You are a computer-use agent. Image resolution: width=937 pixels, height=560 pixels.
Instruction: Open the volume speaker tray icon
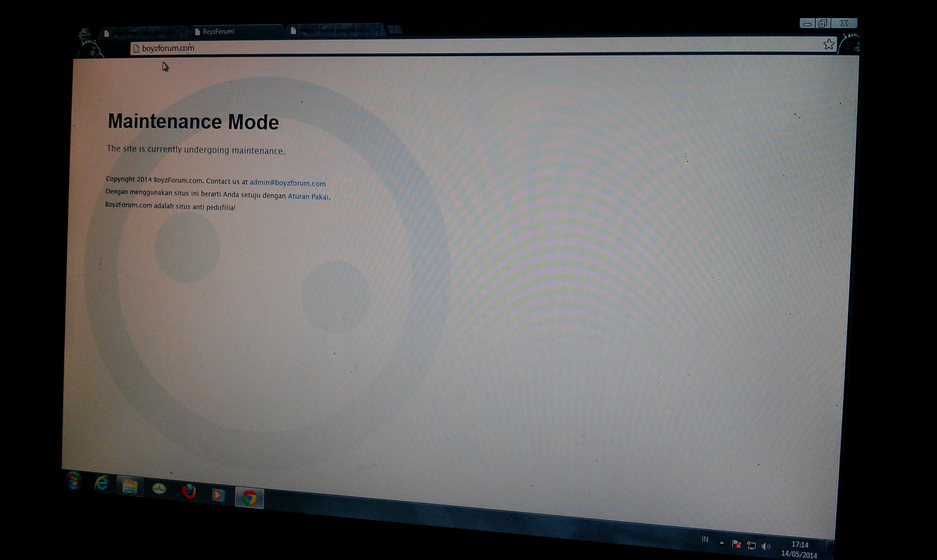[x=766, y=546]
